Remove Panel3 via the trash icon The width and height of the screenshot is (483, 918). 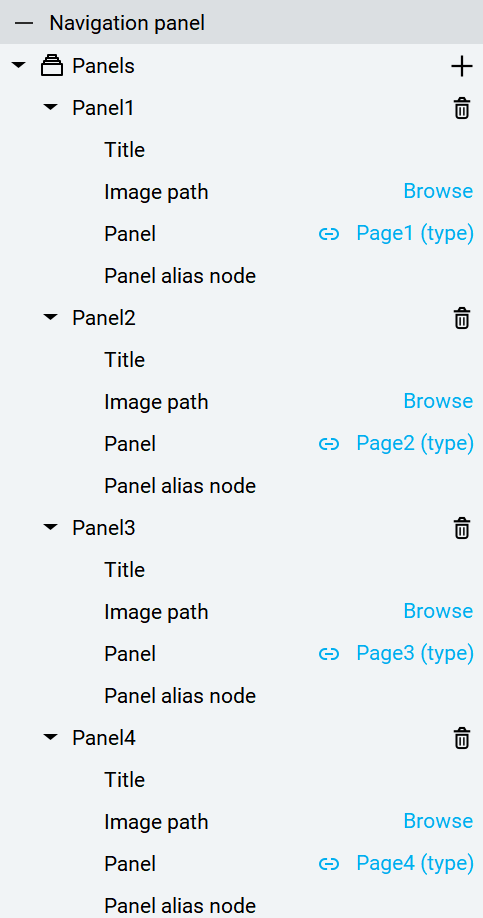[x=462, y=528]
